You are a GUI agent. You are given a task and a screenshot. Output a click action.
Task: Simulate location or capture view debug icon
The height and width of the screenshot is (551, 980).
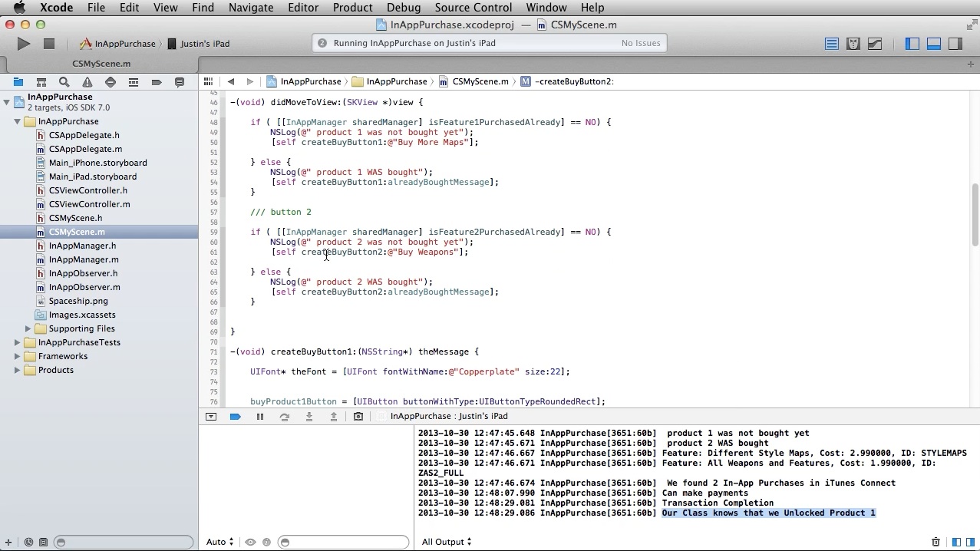click(358, 416)
